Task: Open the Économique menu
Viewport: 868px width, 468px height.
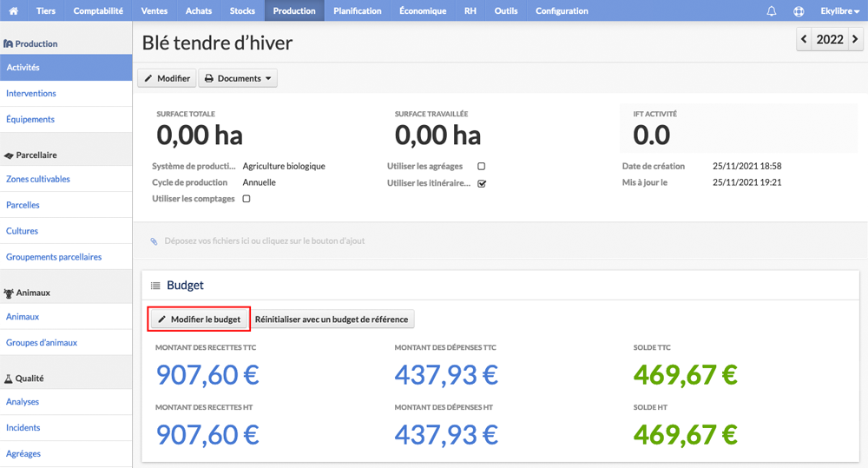Action: (x=423, y=10)
